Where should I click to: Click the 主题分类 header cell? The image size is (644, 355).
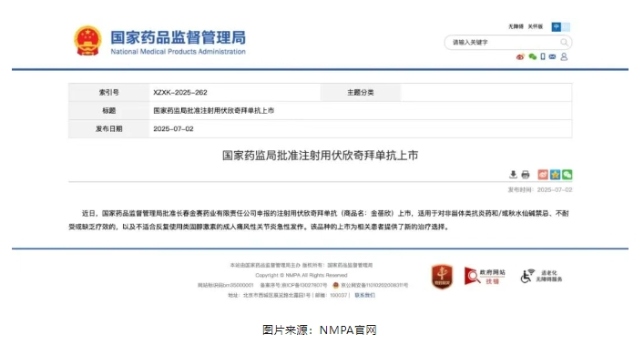[361, 93]
